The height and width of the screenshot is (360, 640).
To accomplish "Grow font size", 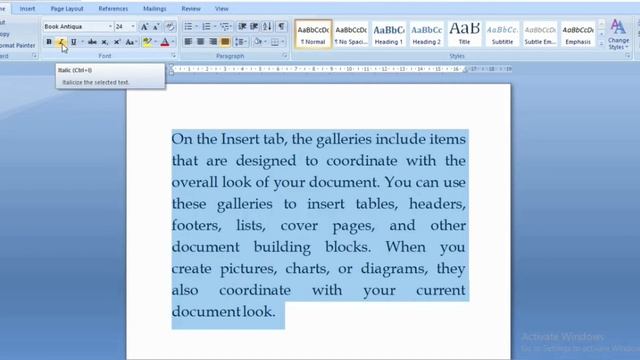I will click(x=144, y=27).
